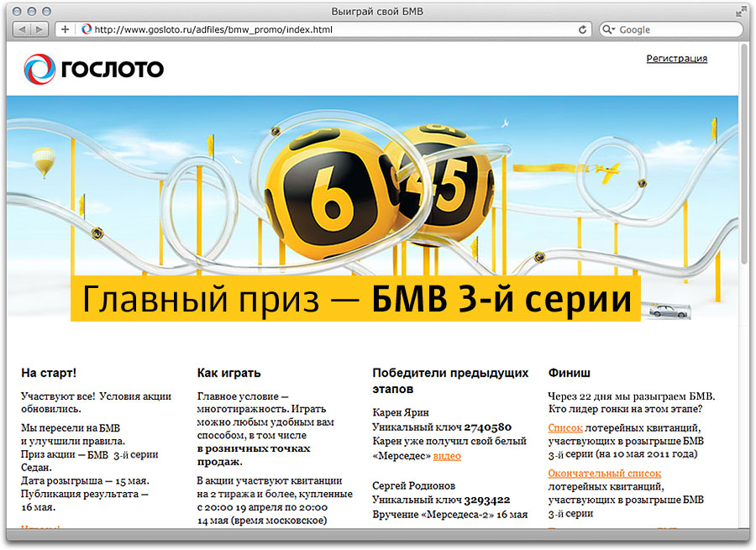Screen dimensions: 756x550
Task: Click the vertical page scrollbar
Action: click(744, 151)
